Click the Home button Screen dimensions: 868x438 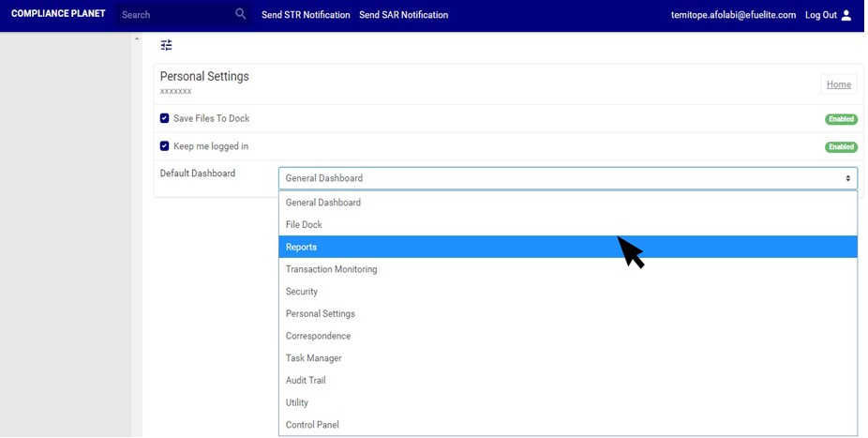pos(838,84)
